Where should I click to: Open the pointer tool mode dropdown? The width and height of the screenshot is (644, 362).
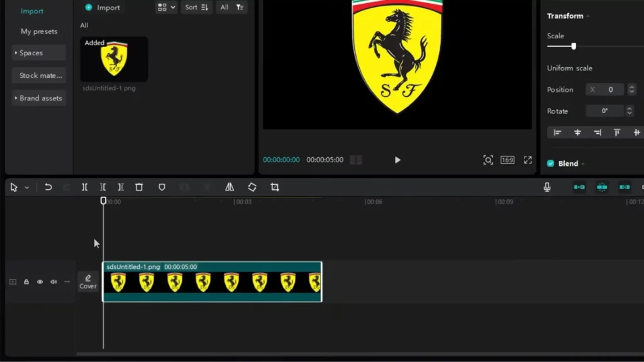[26, 187]
